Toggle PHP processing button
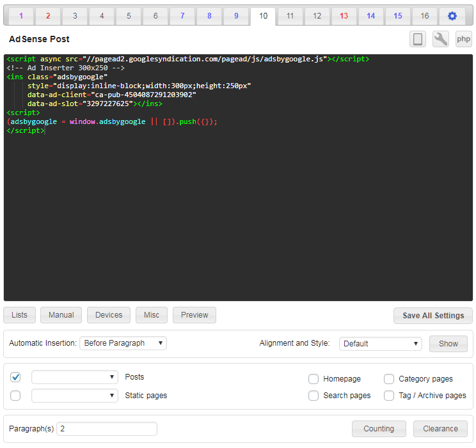The height and width of the screenshot is (448, 476). pyautogui.click(x=464, y=39)
